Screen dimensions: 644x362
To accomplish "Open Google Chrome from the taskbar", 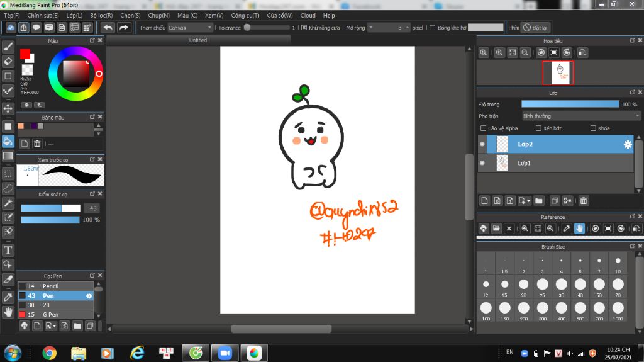I will click(x=49, y=353).
